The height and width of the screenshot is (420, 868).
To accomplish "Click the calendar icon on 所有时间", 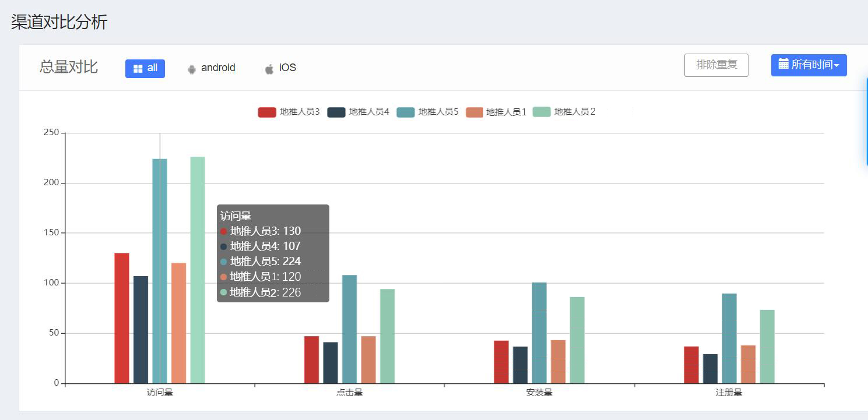I will (x=784, y=63).
